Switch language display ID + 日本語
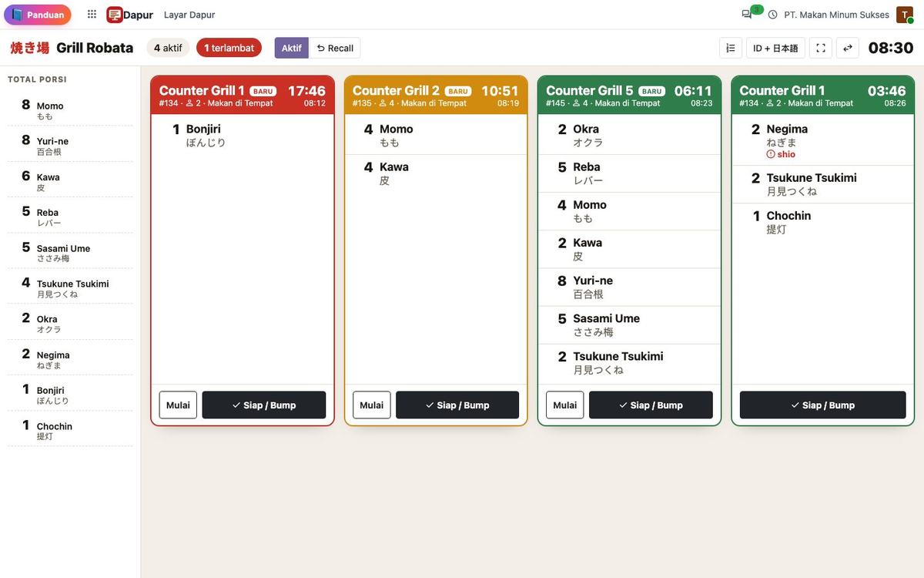 [x=775, y=48]
